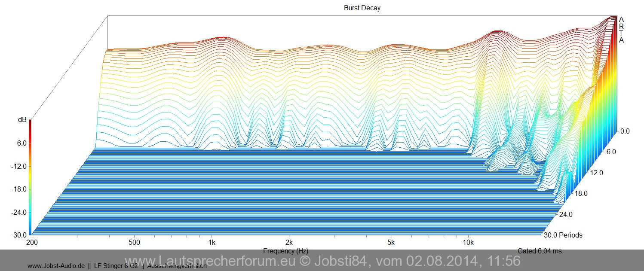This screenshot has height=271, width=644.
Task: Click the 10k frequency tick label
Action: coord(468,243)
